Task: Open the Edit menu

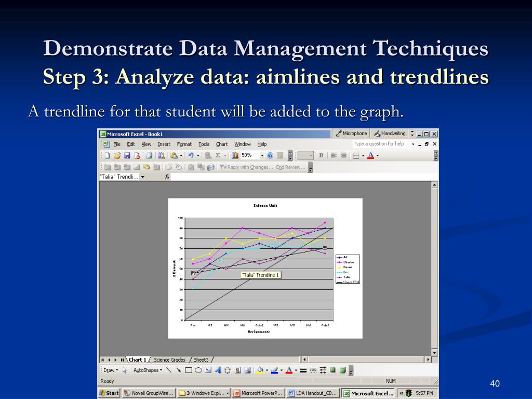Action: [x=130, y=144]
